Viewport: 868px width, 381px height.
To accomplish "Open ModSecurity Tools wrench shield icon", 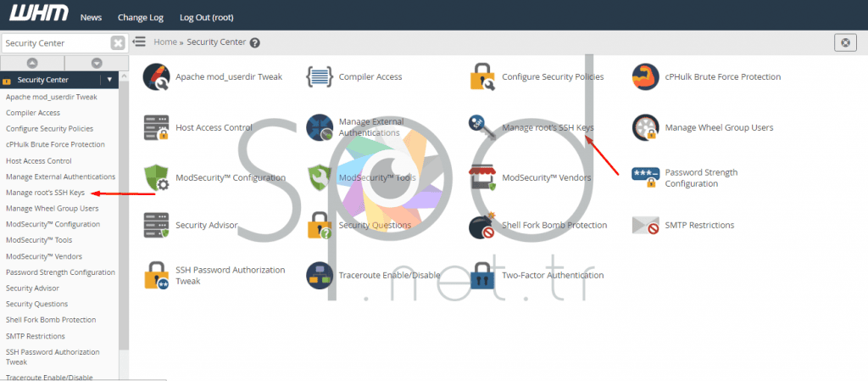I will [x=320, y=177].
